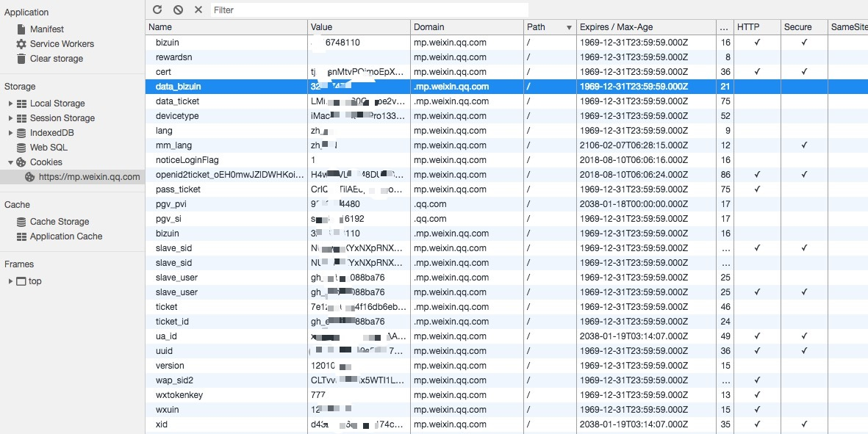Click the delete selected cookie X icon
The width and height of the screenshot is (868, 434).
(x=198, y=10)
